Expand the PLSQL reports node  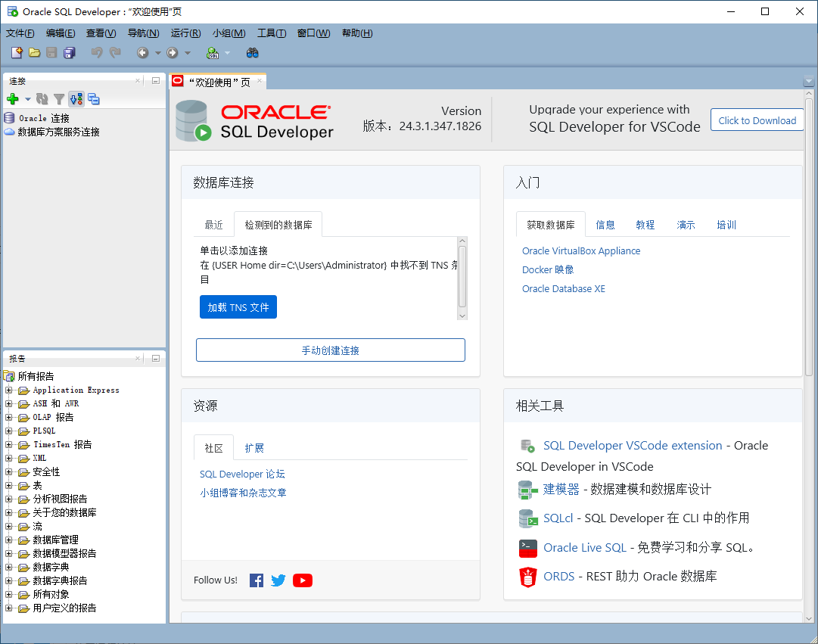point(8,431)
